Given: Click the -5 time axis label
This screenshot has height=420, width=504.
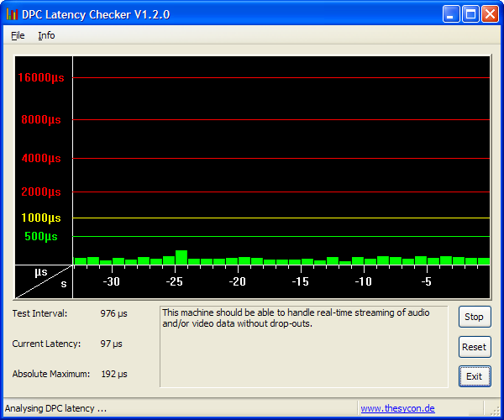Looking at the screenshot, I should point(426,282).
